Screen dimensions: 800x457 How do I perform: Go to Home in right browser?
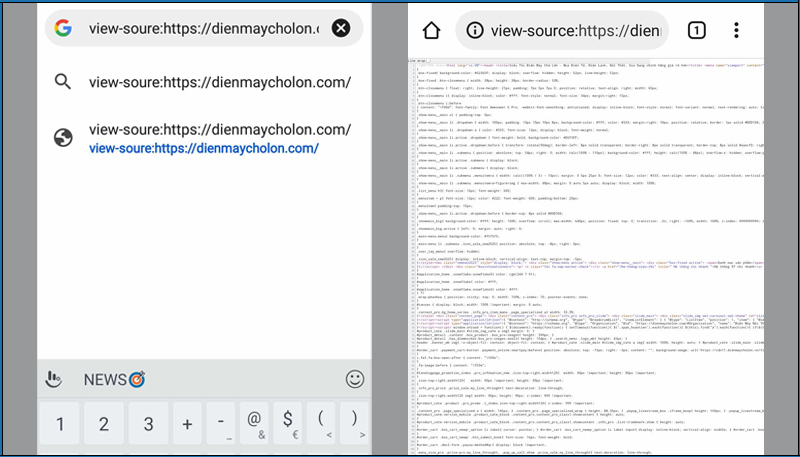tap(431, 31)
